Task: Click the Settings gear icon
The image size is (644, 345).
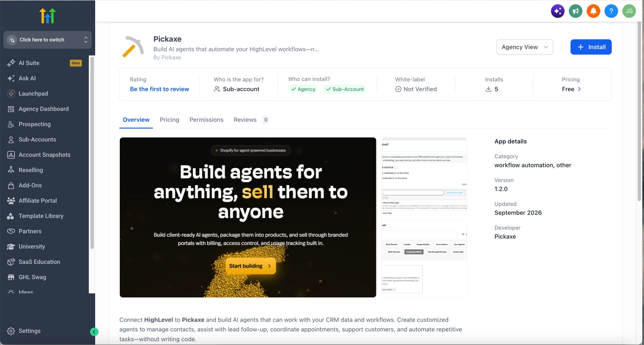Action: (x=11, y=331)
